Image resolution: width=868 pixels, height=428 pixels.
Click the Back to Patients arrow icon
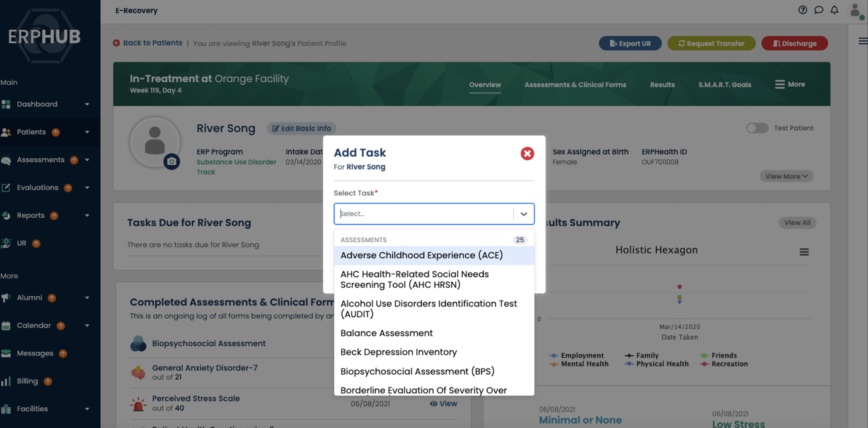point(117,43)
